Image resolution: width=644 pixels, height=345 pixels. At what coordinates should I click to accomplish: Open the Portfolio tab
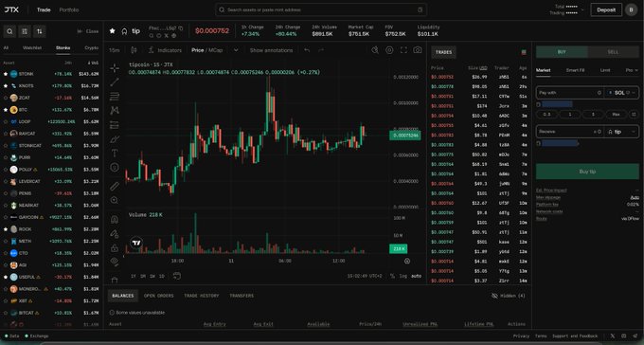point(69,9)
